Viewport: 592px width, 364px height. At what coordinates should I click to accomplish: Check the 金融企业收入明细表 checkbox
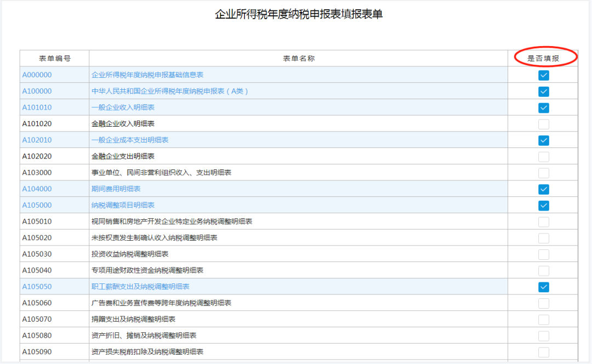(543, 124)
